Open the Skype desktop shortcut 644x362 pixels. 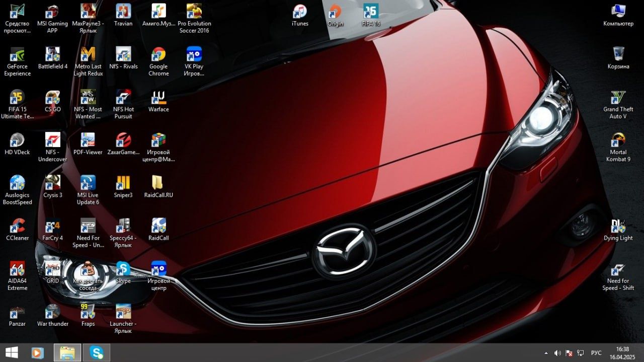click(123, 272)
